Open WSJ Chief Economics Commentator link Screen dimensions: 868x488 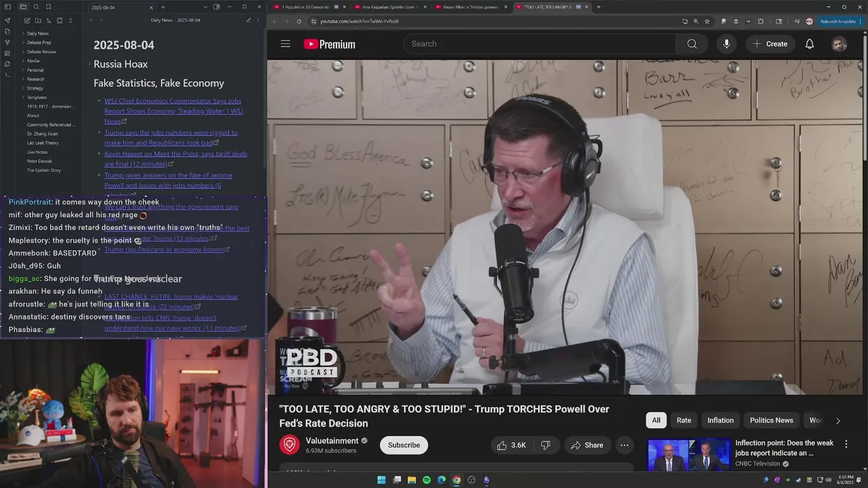coord(174,111)
